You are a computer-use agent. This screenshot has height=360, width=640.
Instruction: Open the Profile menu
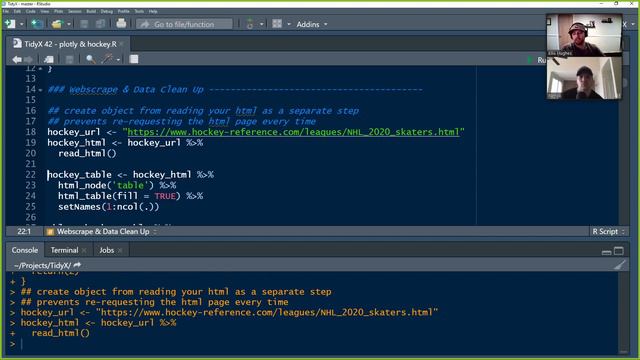pos(124,11)
